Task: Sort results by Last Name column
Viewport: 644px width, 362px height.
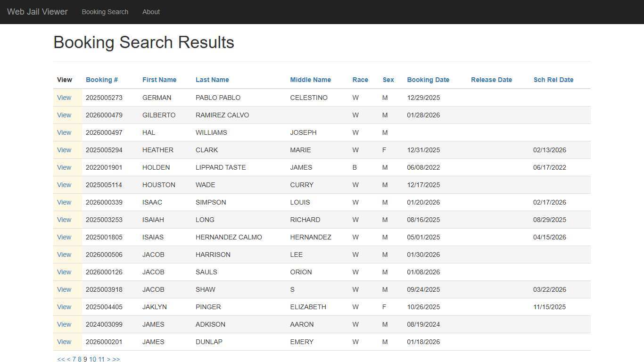Action: tap(212, 80)
